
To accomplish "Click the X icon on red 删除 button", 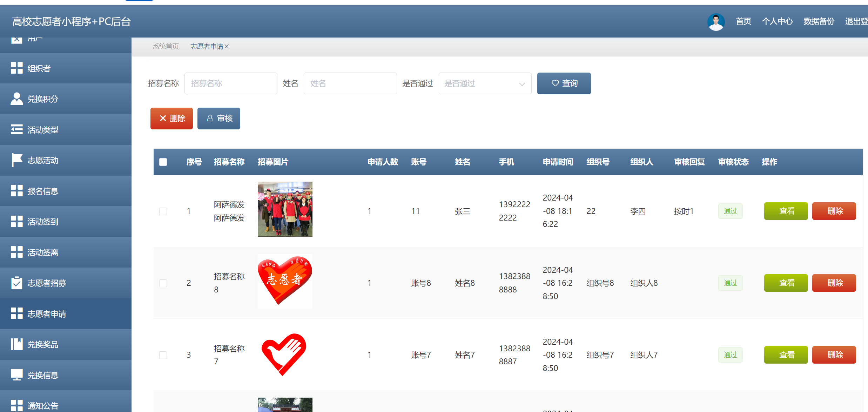I will (x=163, y=118).
